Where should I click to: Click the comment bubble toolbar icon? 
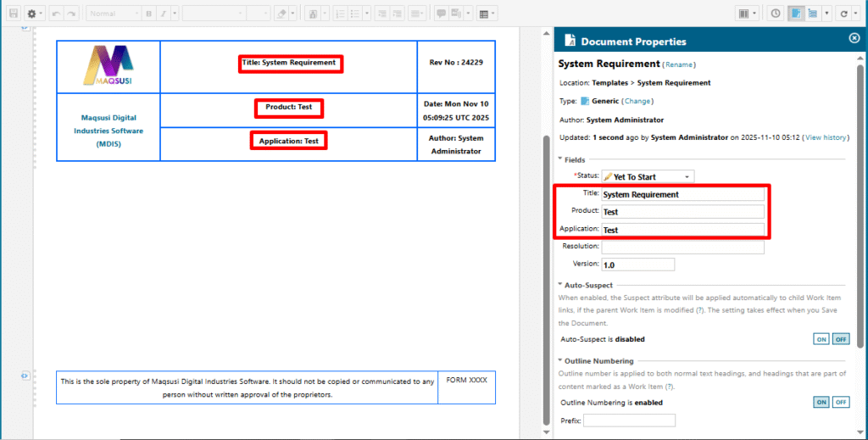[x=441, y=14]
